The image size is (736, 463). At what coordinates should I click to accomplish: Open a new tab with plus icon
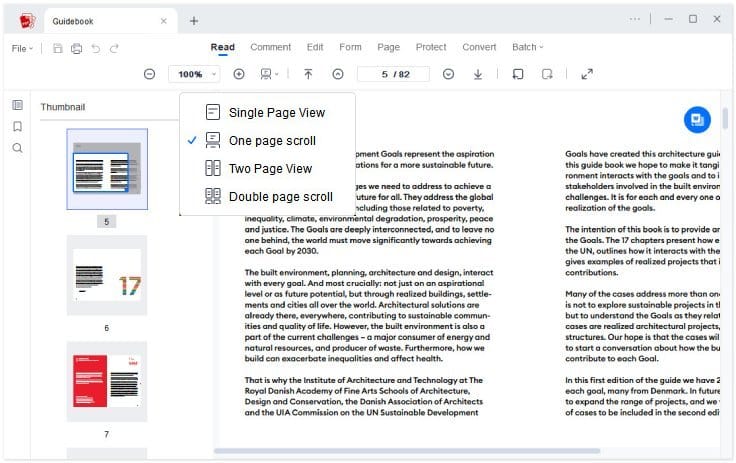(x=194, y=21)
